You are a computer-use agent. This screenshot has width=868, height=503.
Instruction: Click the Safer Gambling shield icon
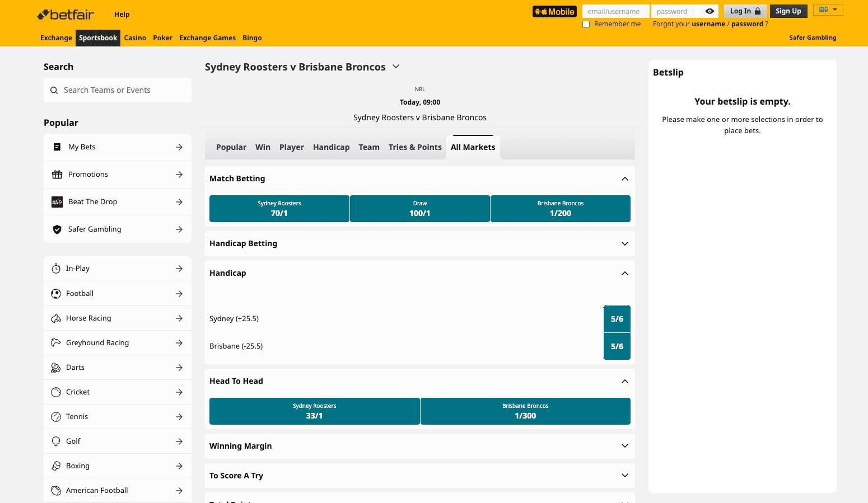(57, 229)
